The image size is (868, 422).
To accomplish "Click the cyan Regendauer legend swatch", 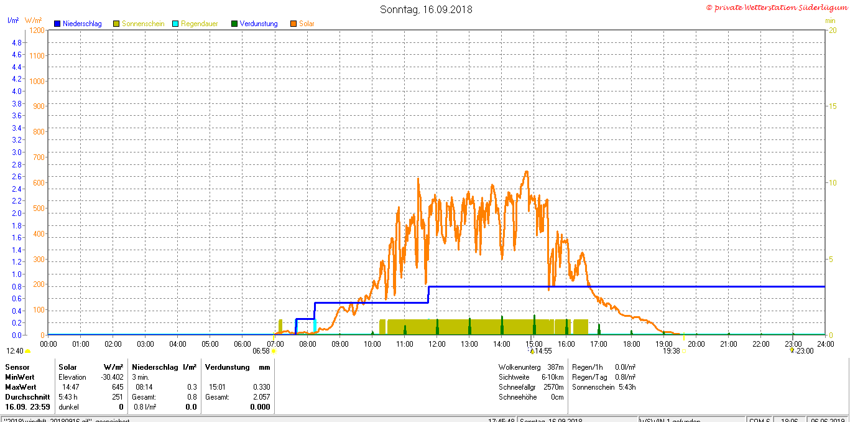I will click(175, 24).
